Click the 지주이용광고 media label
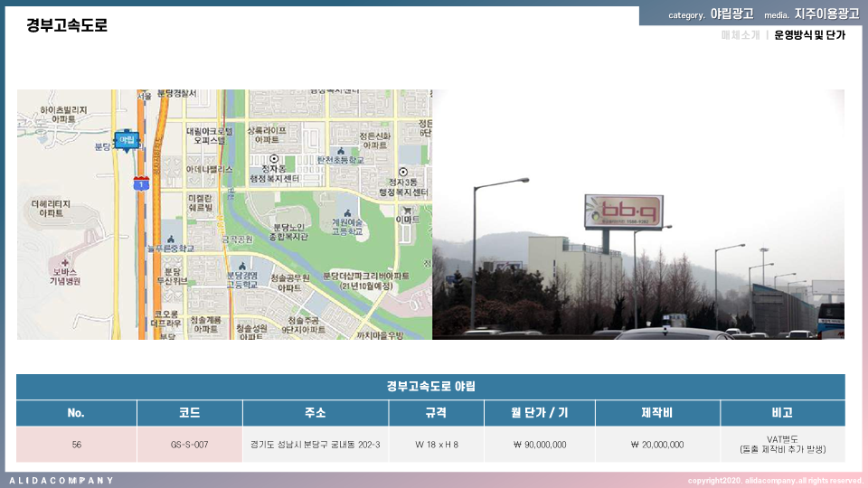Viewport: 868px width, 488px height. coord(826,14)
